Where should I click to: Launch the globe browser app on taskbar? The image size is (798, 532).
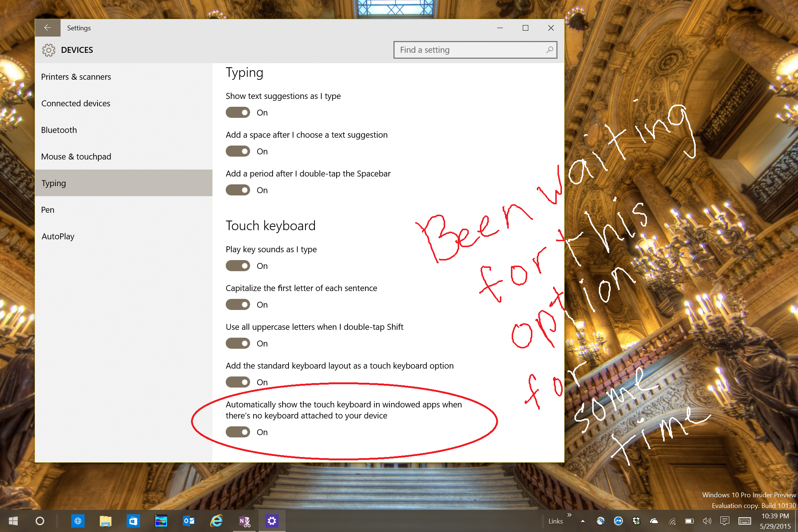78,521
